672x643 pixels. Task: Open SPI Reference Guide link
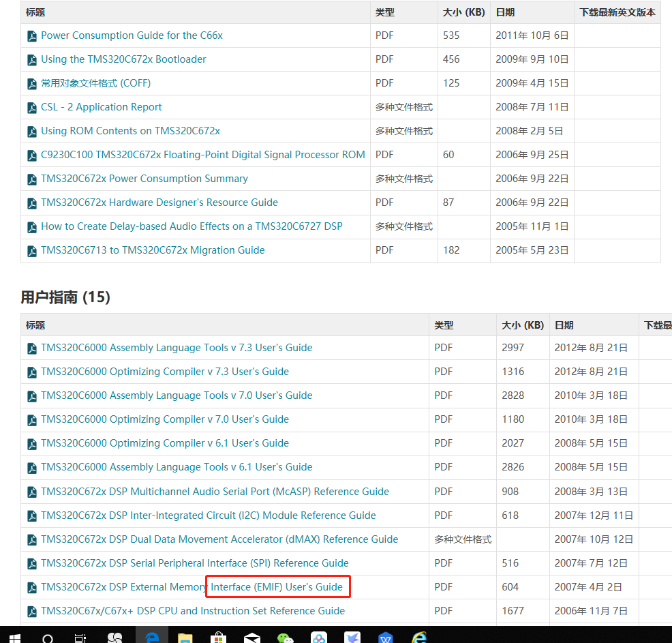click(194, 563)
